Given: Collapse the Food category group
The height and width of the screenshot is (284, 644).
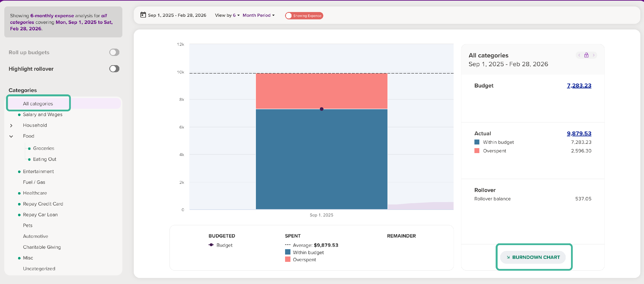Looking at the screenshot, I should coord(11,136).
